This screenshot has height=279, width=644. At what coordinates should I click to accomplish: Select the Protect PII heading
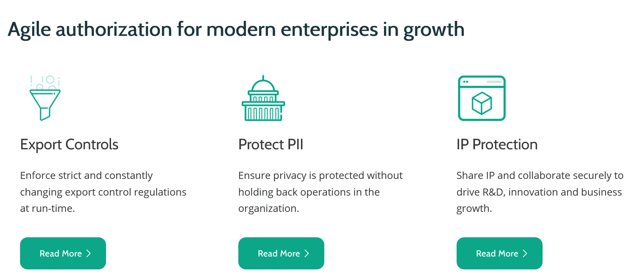(x=270, y=145)
